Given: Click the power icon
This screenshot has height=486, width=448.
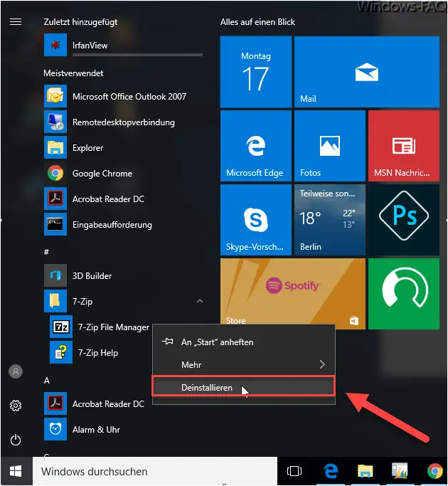Looking at the screenshot, I should [x=16, y=440].
